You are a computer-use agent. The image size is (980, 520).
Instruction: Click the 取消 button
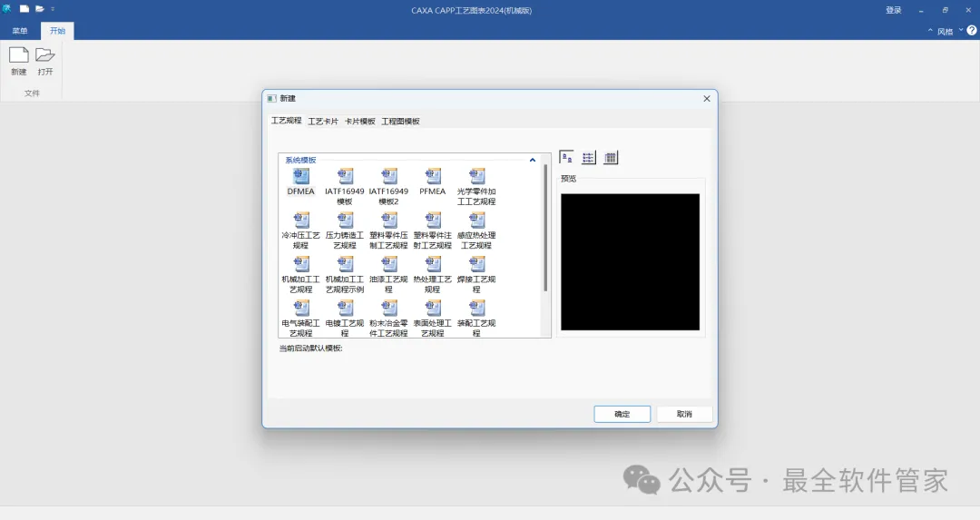pos(684,414)
